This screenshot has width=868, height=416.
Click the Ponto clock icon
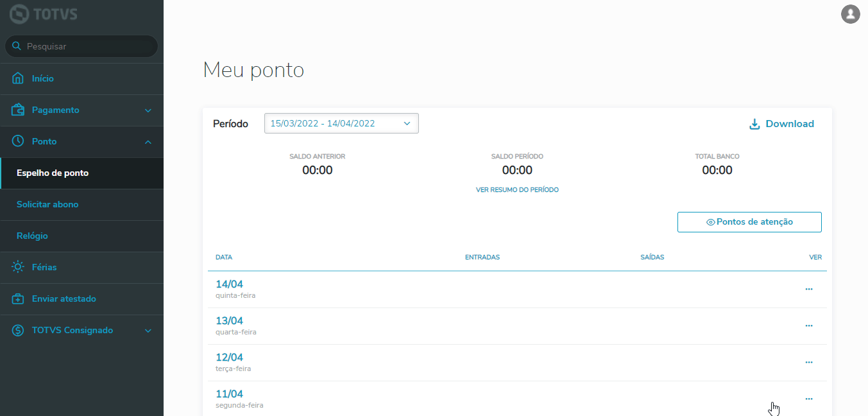pos(18,141)
